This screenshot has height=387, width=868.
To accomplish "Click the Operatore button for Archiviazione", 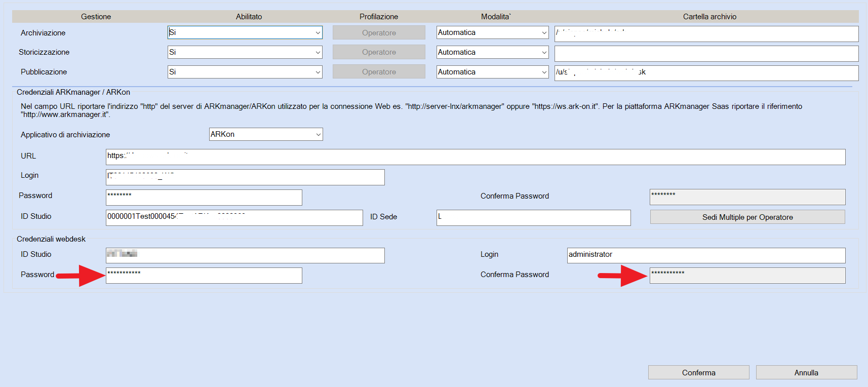I will click(x=379, y=32).
